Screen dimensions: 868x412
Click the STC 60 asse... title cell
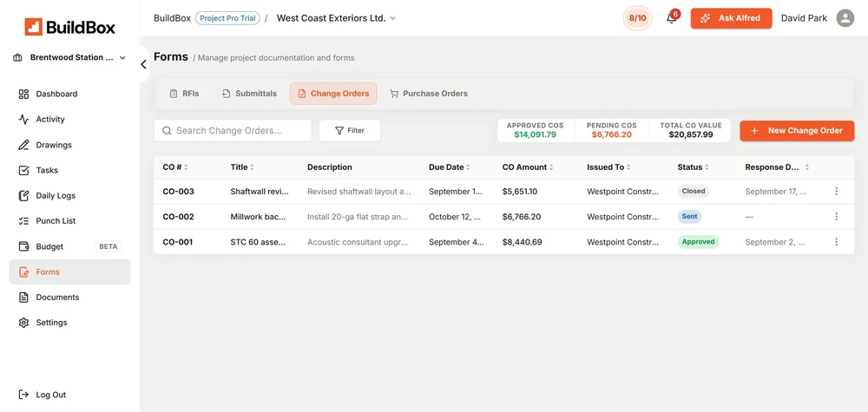(x=257, y=242)
